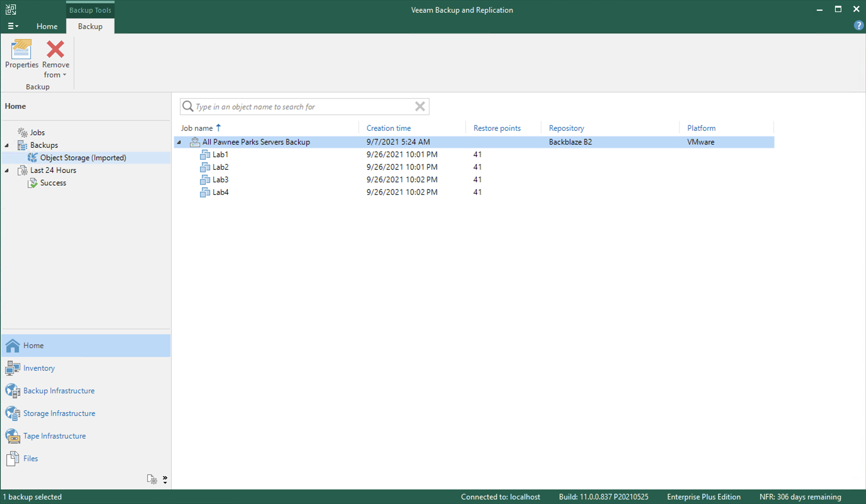Click restore points value 41 for Lab2
This screenshot has width=866, height=504.
click(x=477, y=167)
